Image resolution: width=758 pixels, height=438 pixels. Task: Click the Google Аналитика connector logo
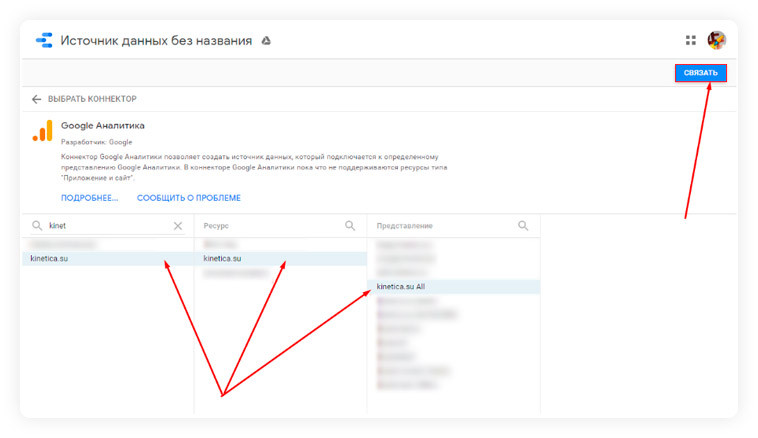[x=43, y=131]
